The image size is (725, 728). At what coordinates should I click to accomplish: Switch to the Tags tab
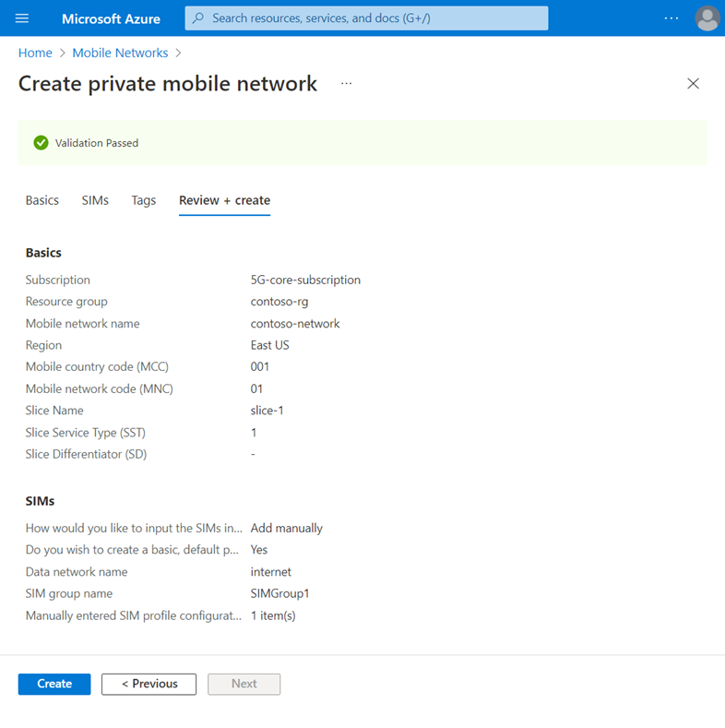143,200
